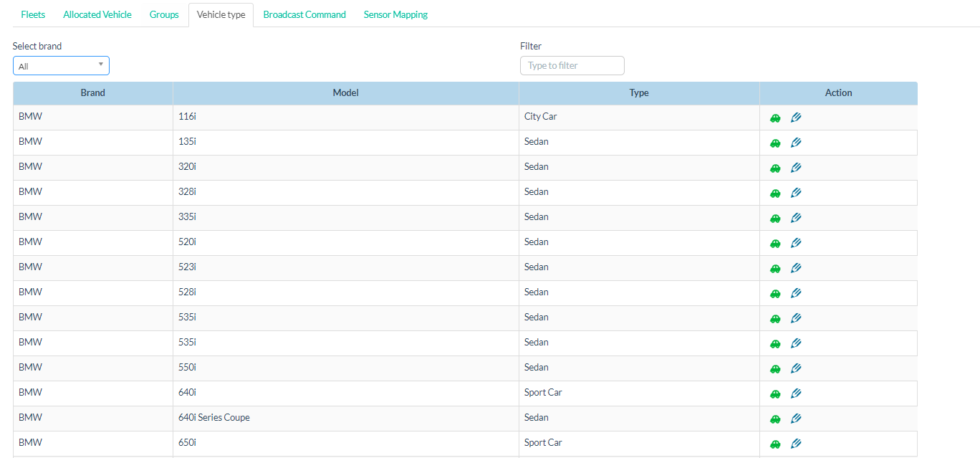980x458 pixels.
Task: Click into the Filter text field
Action: coord(572,66)
